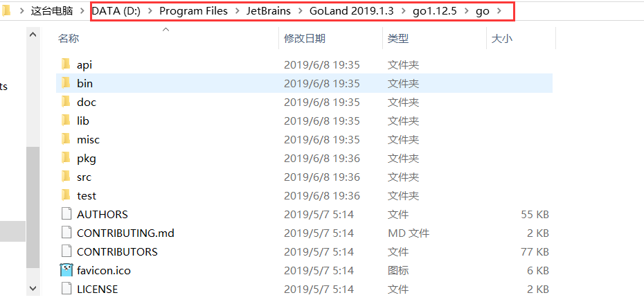Navigate to go1.12.5 breadcrumb
The width and height of the screenshot is (644, 302).
[435, 11]
